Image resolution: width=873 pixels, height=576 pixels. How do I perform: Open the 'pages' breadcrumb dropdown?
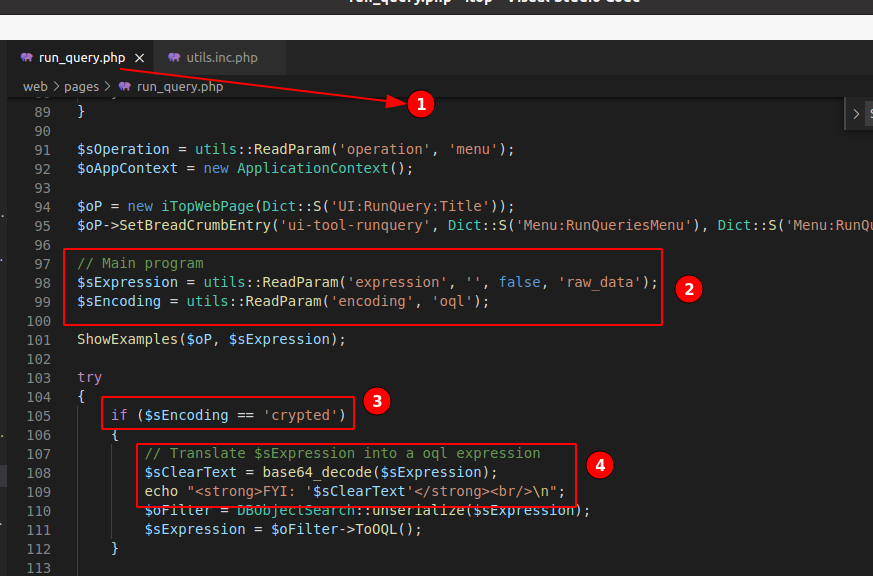pos(82,86)
